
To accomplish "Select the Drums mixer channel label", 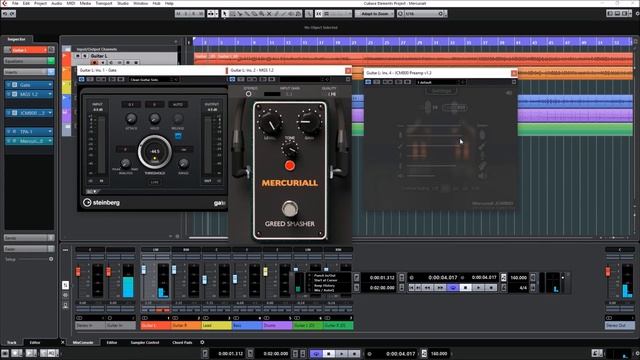I will (x=277, y=326).
